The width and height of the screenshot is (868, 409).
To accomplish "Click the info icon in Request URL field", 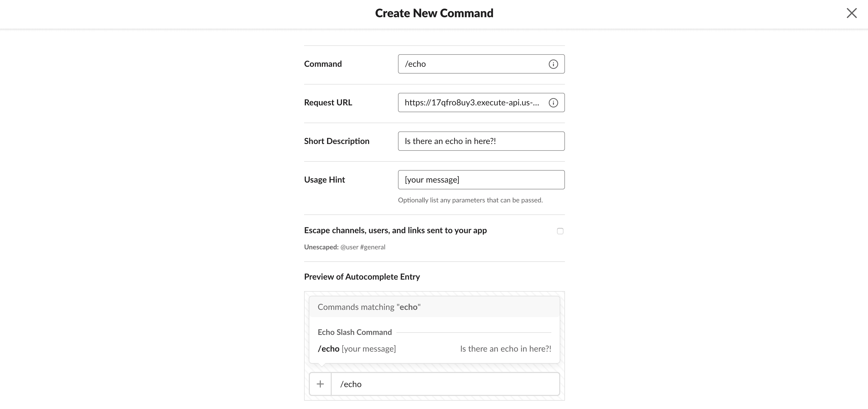I will pyautogui.click(x=553, y=103).
